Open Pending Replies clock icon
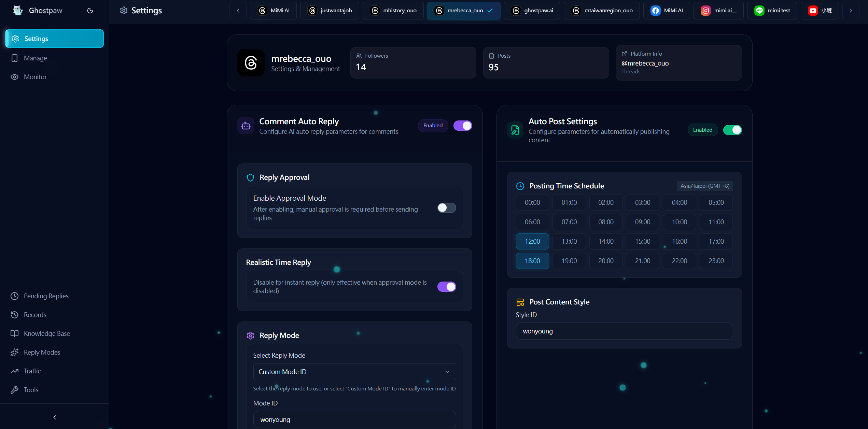868x429 pixels. tap(14, 296)
